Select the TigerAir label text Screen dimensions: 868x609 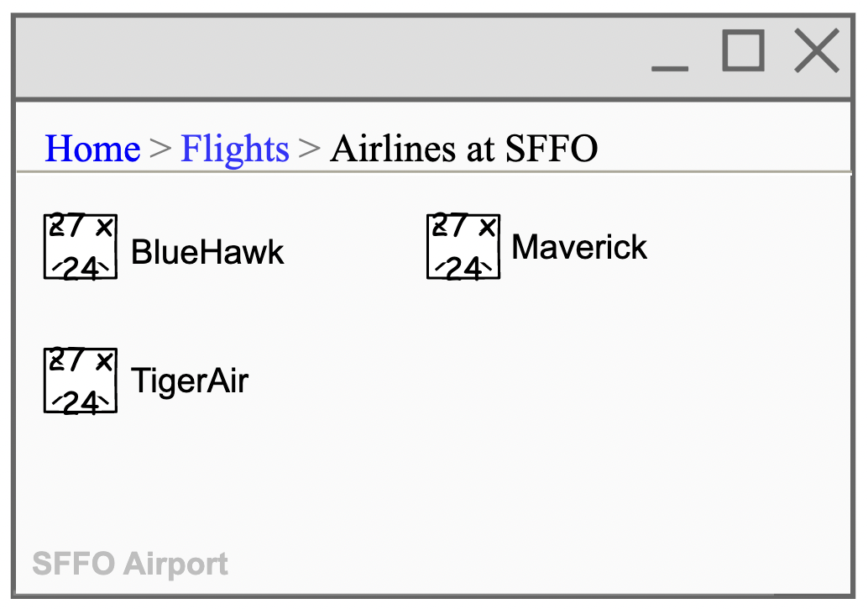190,381
